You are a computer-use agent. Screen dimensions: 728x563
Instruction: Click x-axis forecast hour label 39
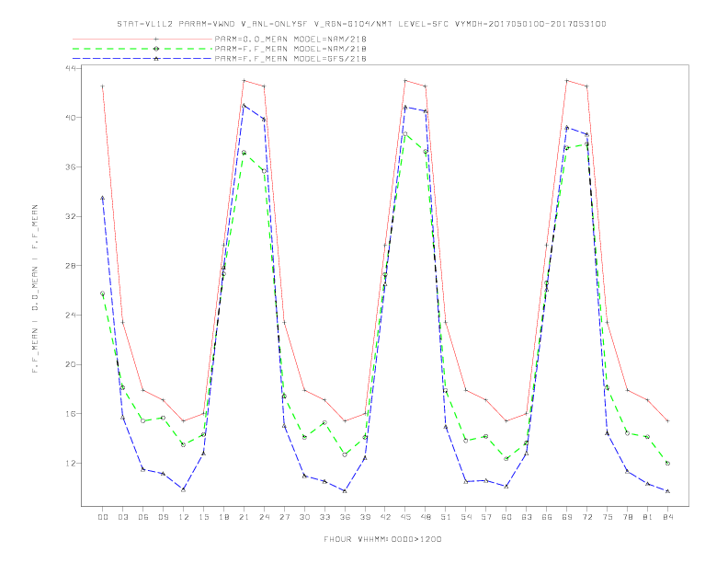point(365,517)
